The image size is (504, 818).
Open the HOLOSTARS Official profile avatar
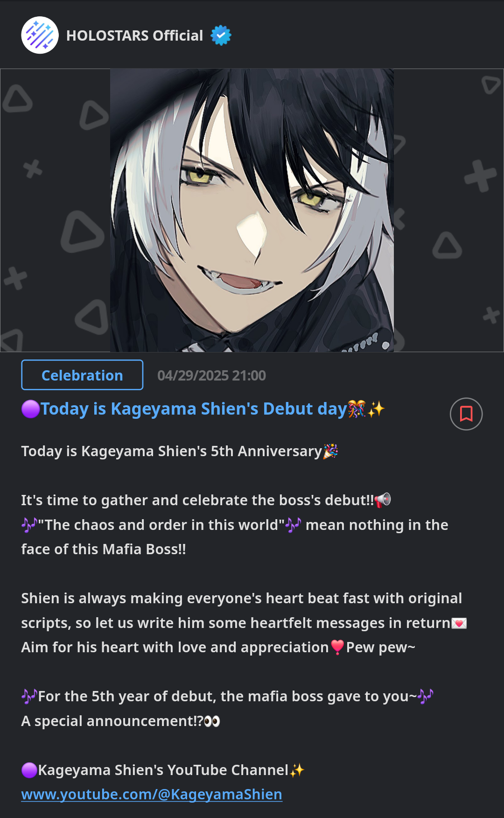(x=40, y=35)
